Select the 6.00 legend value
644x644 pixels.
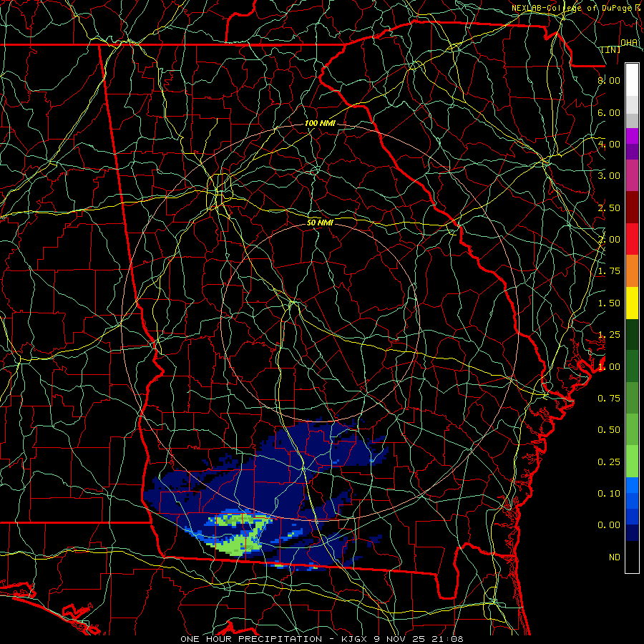click(x=609, y=112)
